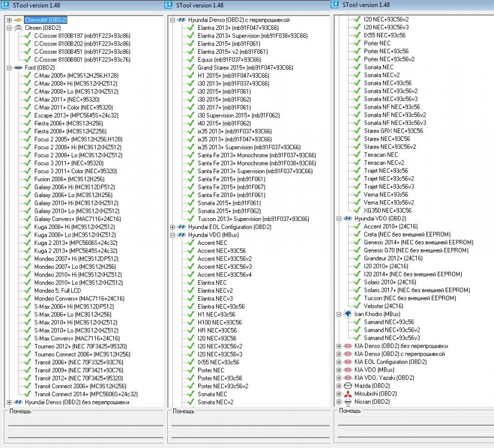Select Transit Connect 2014+ (MPC5606S+24c32)
This screenshot has height=448, width=494.
coord(86,394)
